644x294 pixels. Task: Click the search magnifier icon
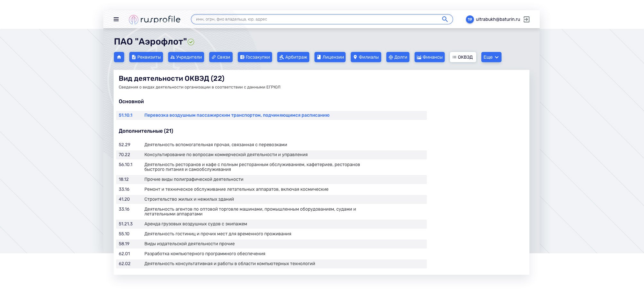pos(445,19)
